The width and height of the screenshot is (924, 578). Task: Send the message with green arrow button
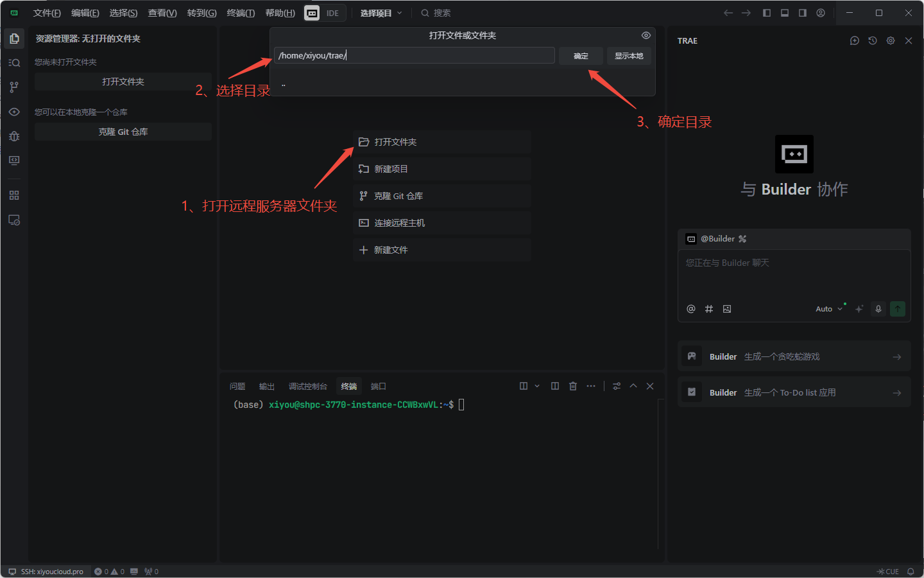pos(898,309)
